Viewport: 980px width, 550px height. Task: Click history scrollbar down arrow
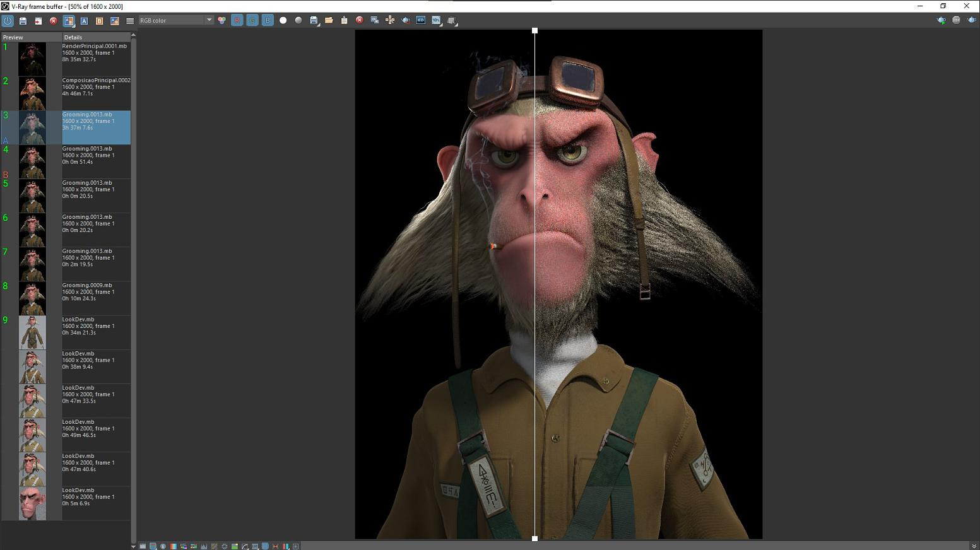pyautogui.click(x=133, y=546)
